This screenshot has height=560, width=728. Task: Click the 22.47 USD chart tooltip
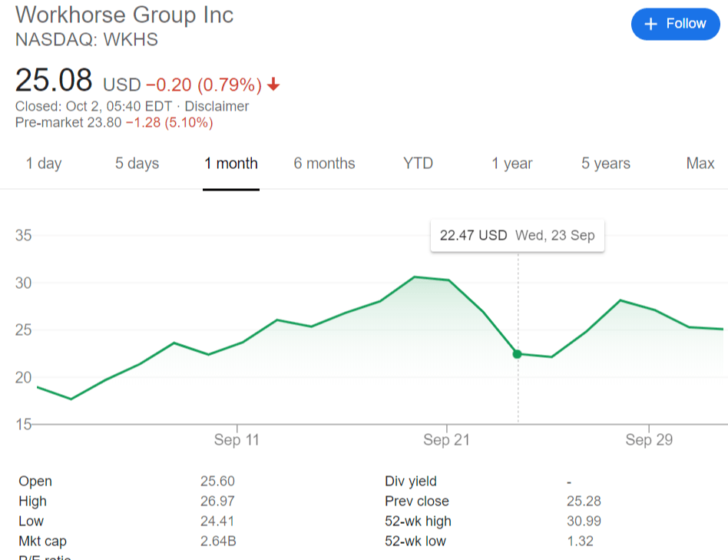[518, 235]
